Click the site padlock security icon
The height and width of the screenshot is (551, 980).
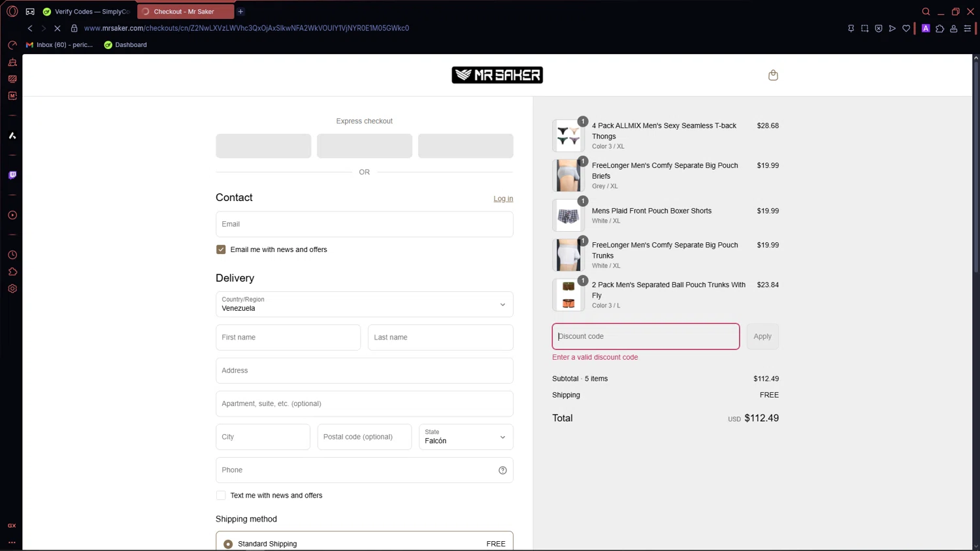[x=74, y=28]
